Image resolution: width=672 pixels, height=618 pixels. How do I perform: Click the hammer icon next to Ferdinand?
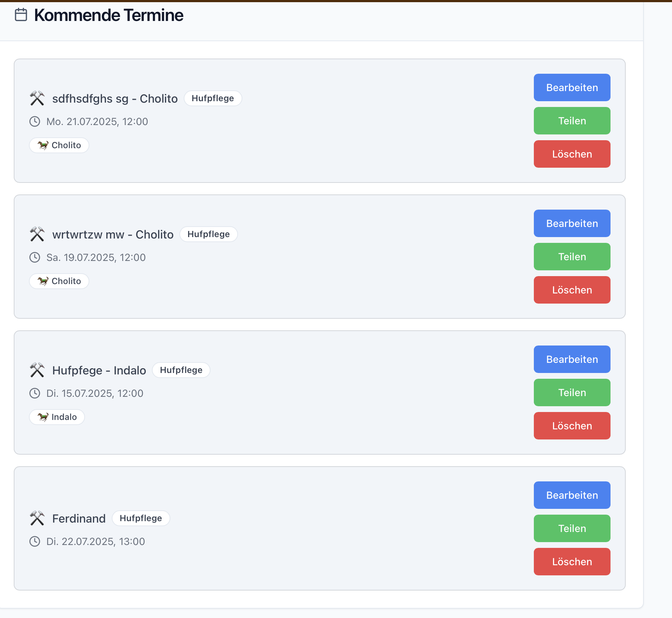[37, 518]
